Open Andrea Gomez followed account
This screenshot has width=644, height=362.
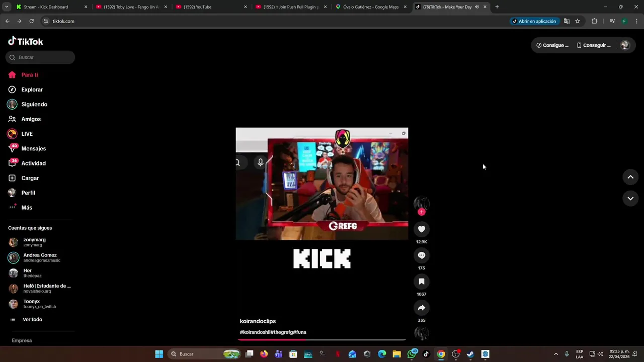coord(39,258)
